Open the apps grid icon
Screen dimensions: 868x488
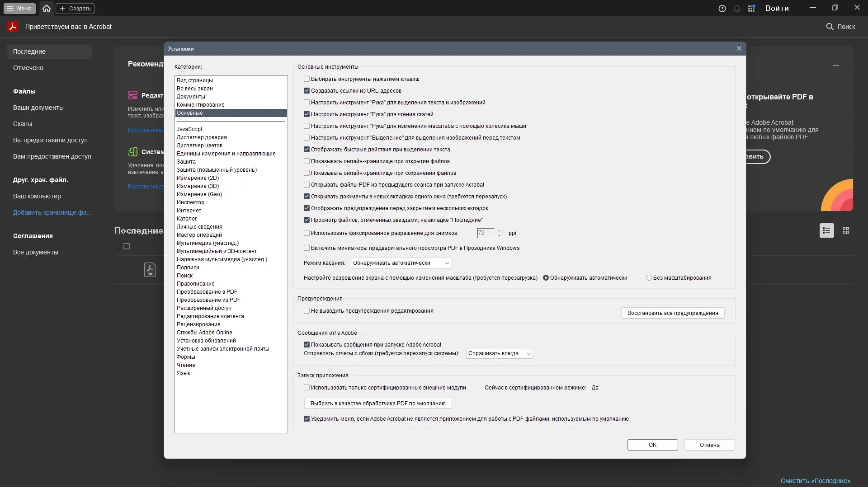(751, 9)
